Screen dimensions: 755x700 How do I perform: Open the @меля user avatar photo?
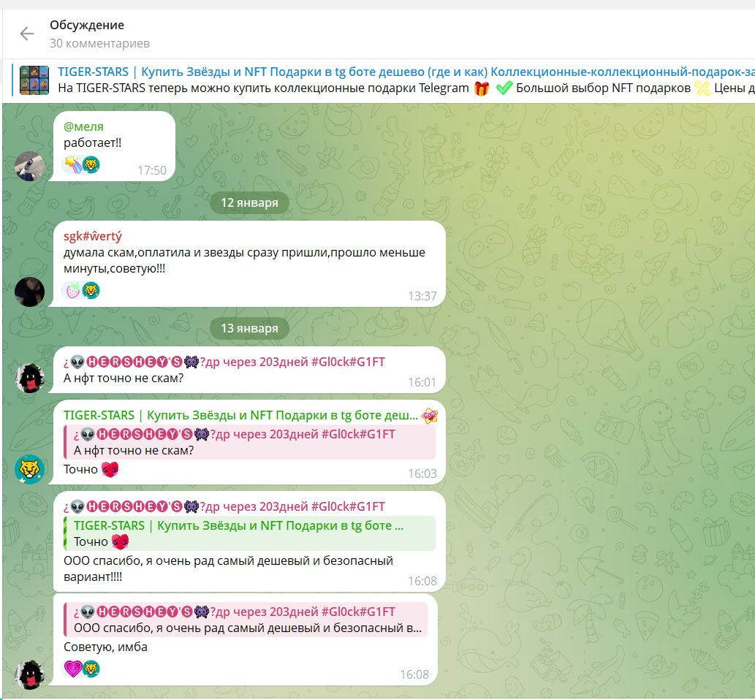pos(30,166)
